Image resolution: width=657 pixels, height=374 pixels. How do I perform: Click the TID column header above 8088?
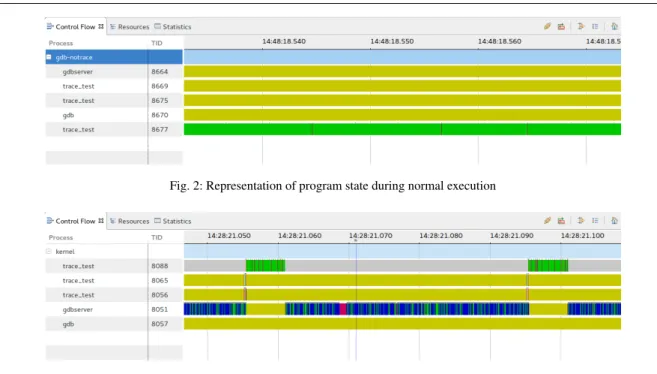click(x=157, y=237)
